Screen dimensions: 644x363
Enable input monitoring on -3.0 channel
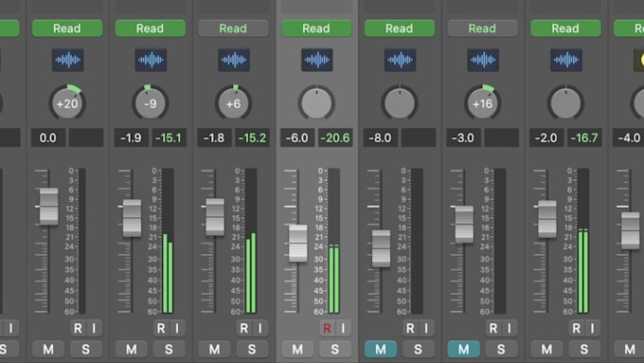(x=510, y=328)
